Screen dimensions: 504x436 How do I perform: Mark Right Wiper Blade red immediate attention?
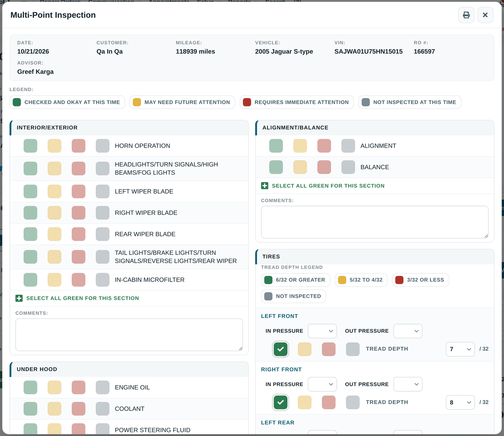[x=78, y=213]
